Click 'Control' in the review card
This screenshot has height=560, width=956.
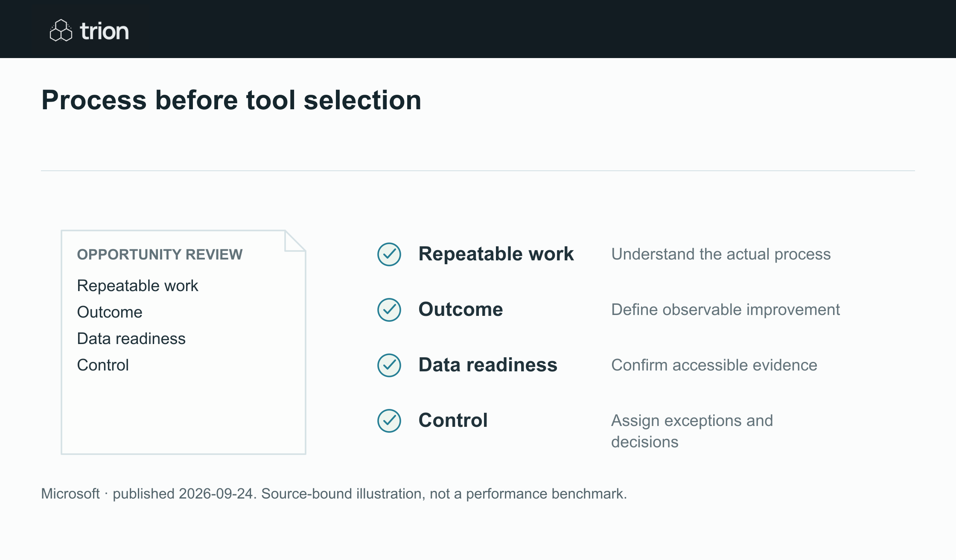(x=103, y=365)
